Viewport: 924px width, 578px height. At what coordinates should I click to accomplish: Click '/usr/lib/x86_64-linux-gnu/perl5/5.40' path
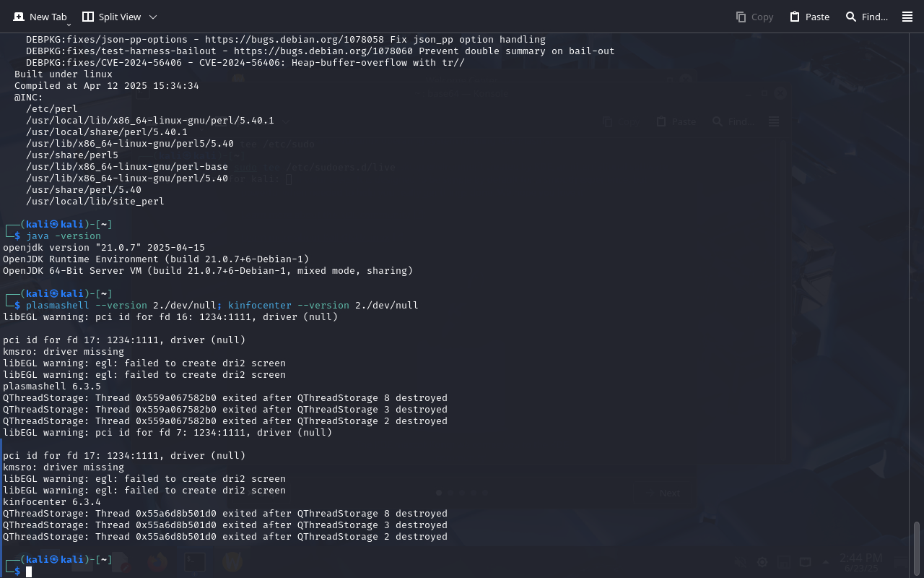click(130, 144)
